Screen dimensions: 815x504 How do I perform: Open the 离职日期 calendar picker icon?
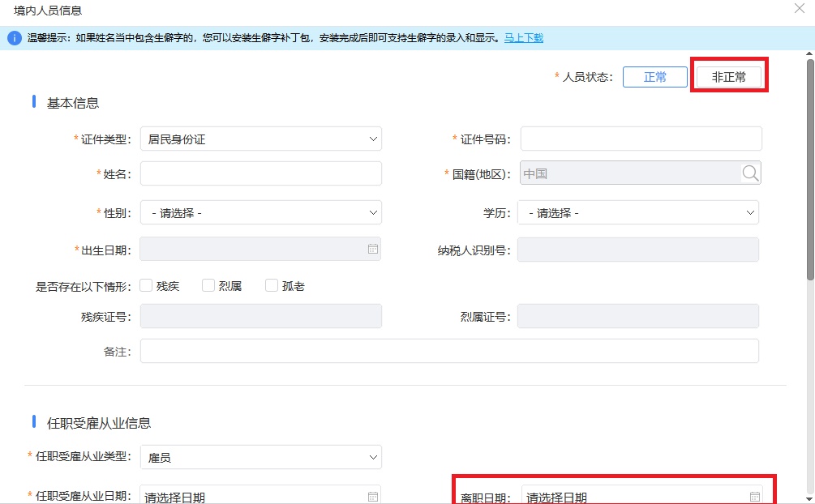coord(755,497)
